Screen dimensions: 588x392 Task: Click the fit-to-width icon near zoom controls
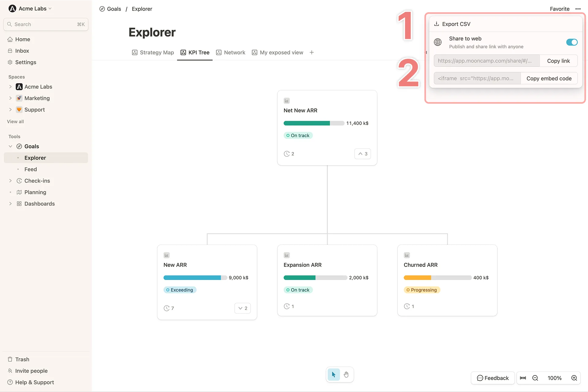tap(523, 378)
